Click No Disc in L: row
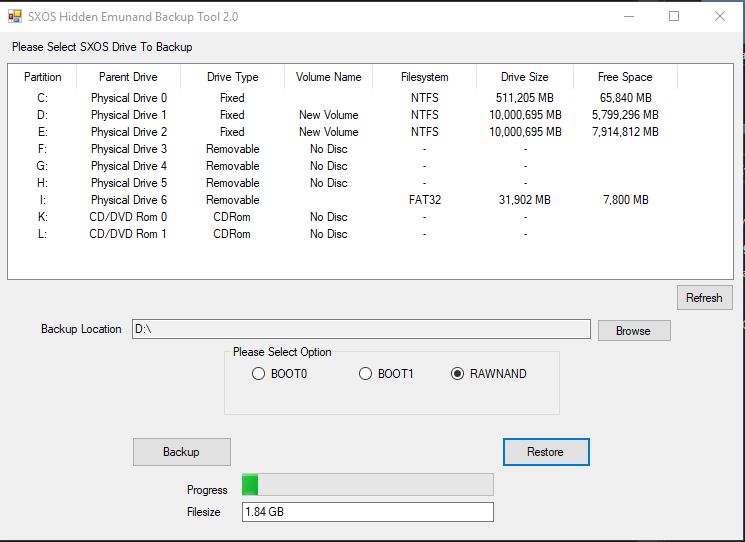This screenshot has height=542, width=745. tap(328, 234)
